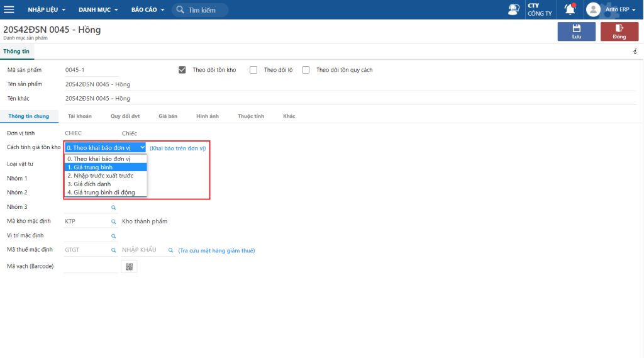644x358 pixels.
Task: Select option 4. Giá trung bình di động
Action: click(x=106, y=193)
